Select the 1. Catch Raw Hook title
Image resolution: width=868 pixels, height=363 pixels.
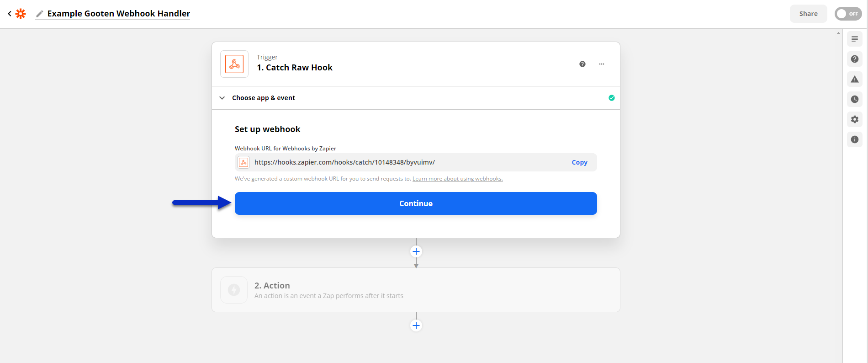[295, 68]
